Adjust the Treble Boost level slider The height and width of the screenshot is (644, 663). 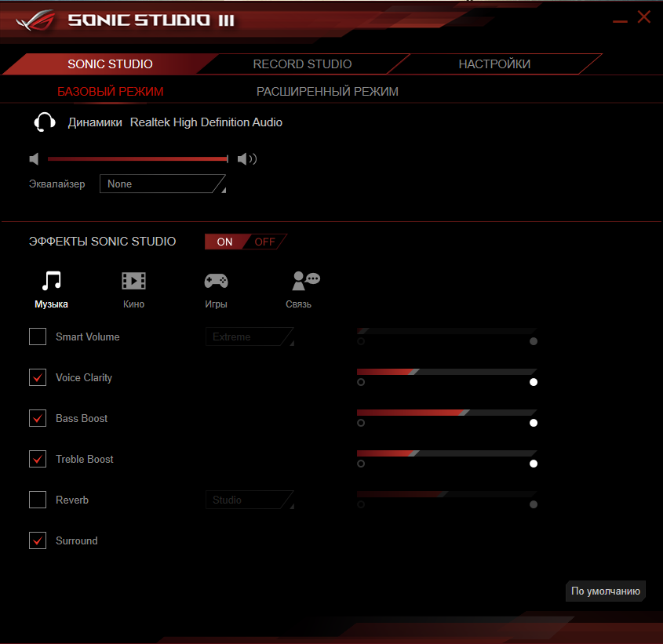(447, 453)
